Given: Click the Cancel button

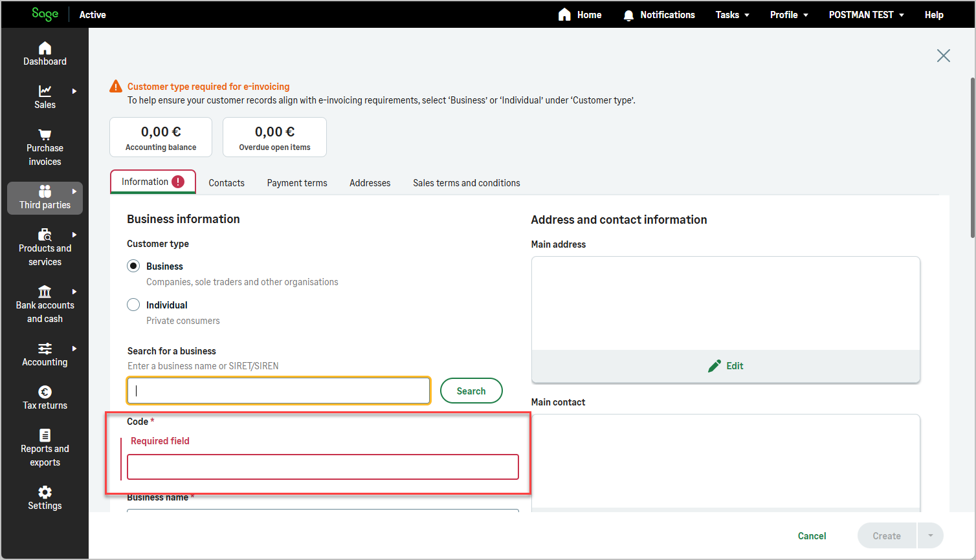Looking at the screenshot, I should (812, 536).
